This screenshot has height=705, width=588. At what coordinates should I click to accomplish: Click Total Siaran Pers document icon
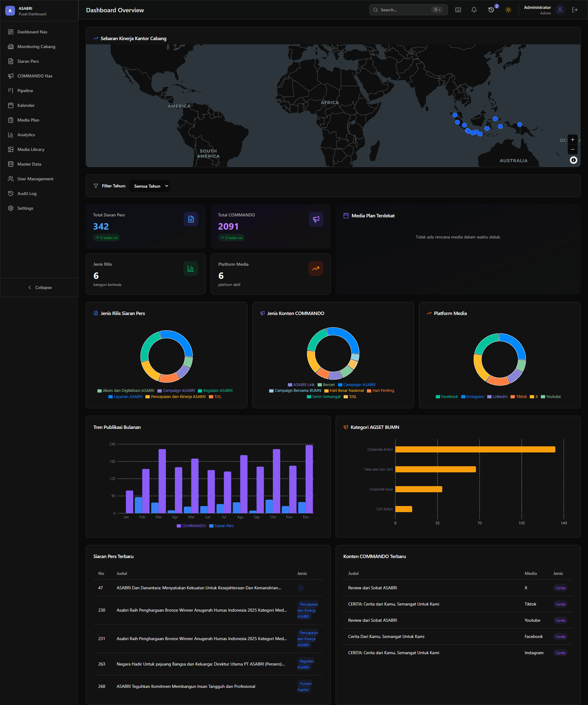point(191,219)
